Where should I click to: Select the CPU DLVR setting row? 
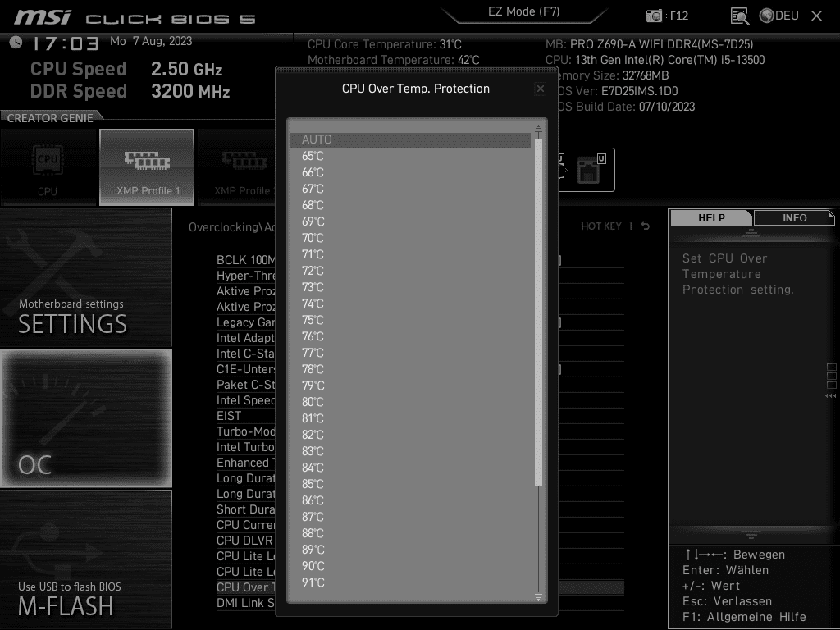245,541
